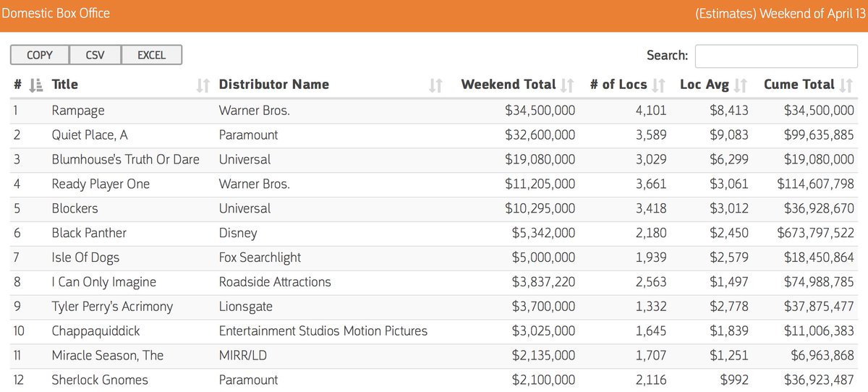Click Rampage weekend total $34,500,000
Screen dimensions: 868x392
[540, 111]
